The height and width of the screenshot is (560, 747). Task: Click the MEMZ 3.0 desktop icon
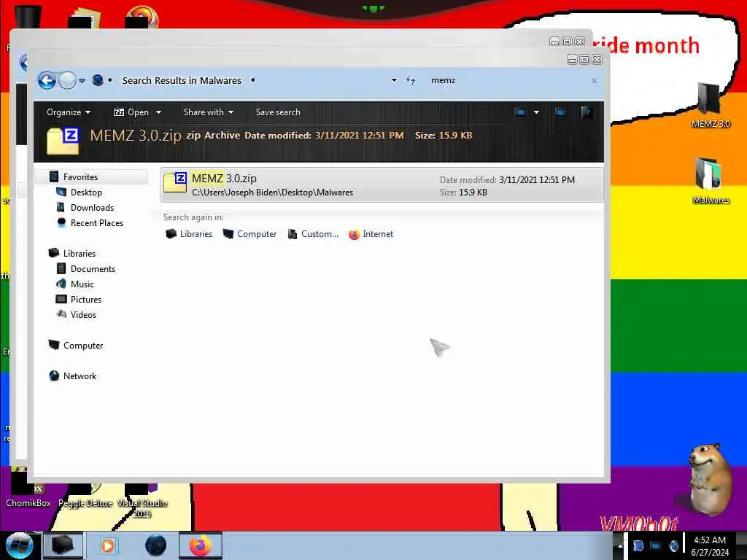[711, 106]
